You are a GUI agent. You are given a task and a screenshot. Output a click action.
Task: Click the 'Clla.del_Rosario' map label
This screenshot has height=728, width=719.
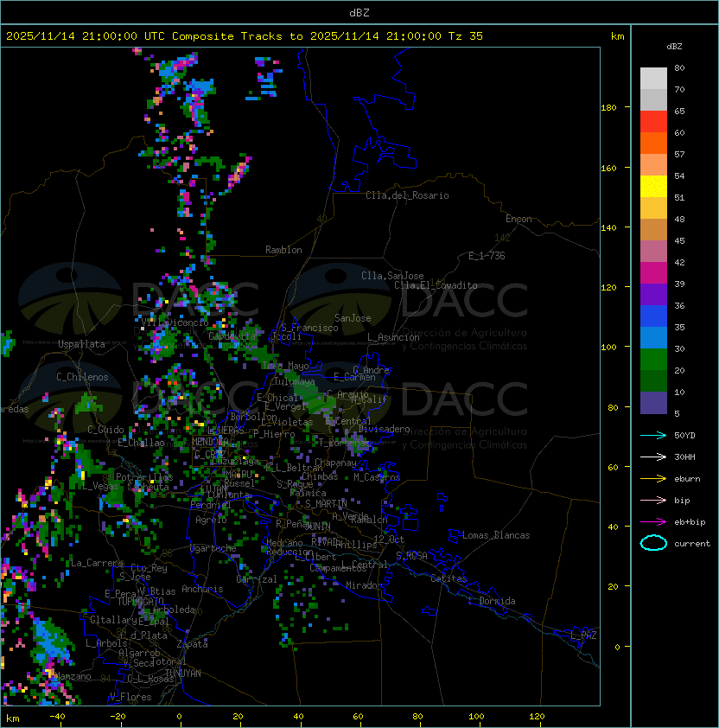point(407,195)
